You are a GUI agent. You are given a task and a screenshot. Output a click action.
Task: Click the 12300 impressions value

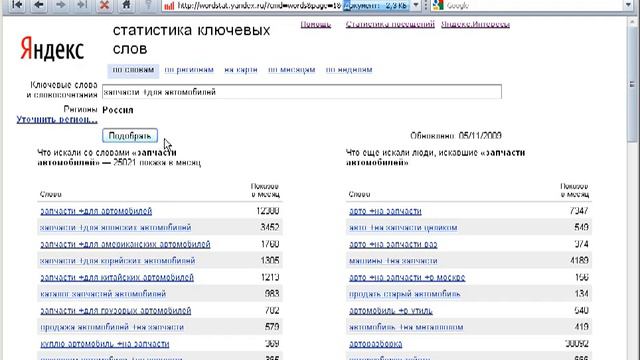(x=268, y=211)
